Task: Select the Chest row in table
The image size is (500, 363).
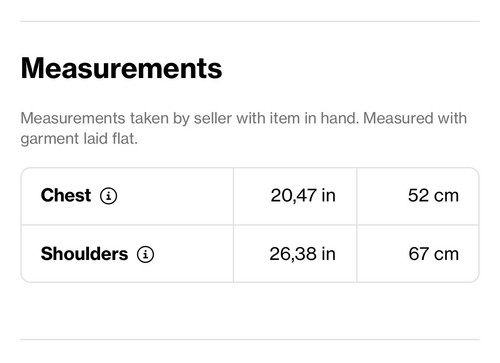Action: tap(250, 196)
